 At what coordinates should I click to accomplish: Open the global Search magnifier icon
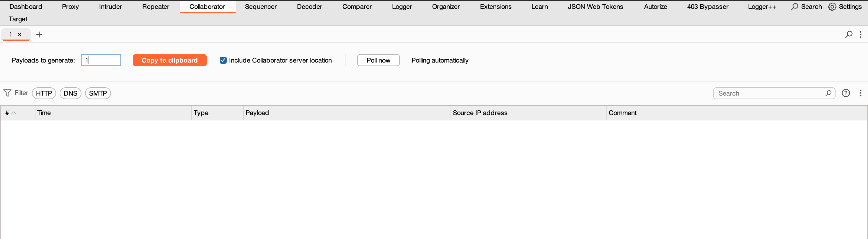tap(794, 7)
